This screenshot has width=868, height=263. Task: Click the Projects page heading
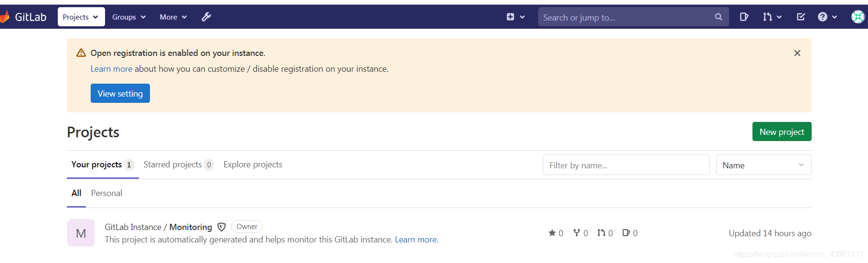pyautogui.click(x=93, y=132)
